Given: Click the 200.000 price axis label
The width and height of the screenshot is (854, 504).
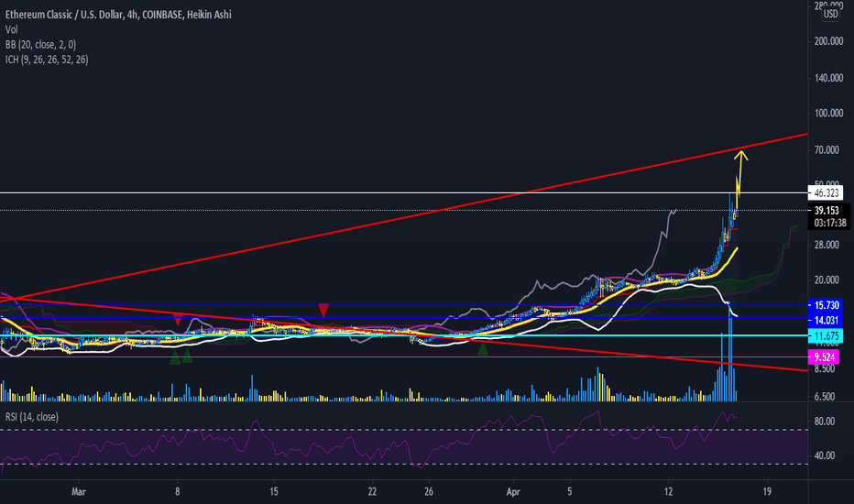Looking at the screenshot, I should 828,41.
